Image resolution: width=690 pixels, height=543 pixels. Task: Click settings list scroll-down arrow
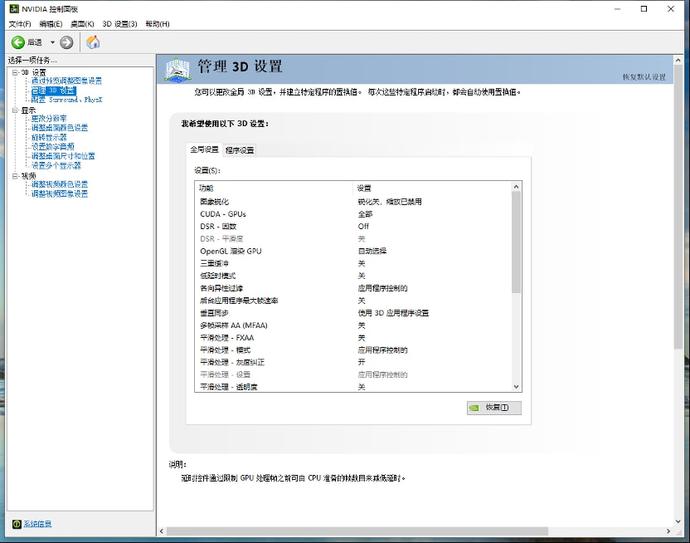[x=517, y=387]
